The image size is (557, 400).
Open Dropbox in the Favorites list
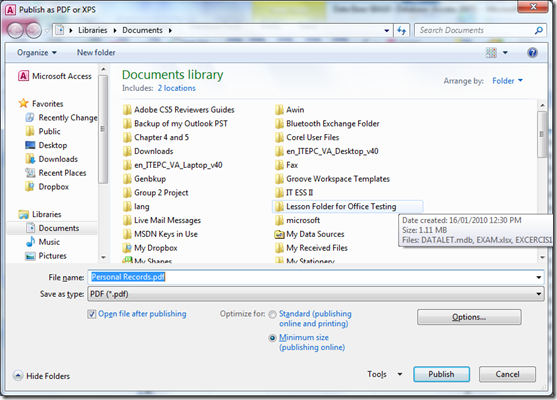tap(47, 187)
